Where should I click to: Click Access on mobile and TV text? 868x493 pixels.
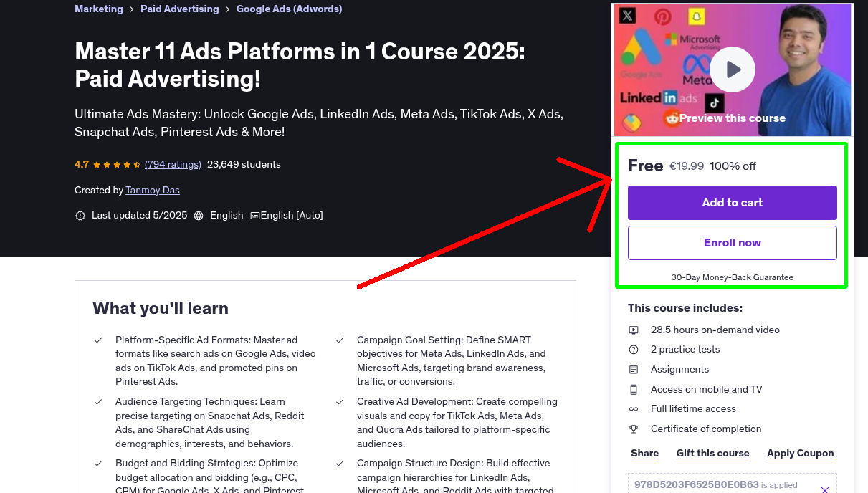pyautogui.click(x=707, y=389)
